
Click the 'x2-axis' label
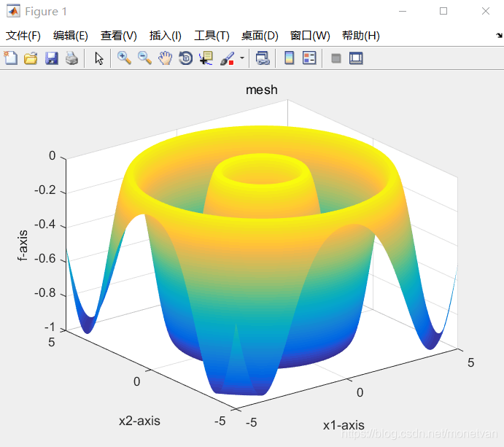[x=139, y=421]
